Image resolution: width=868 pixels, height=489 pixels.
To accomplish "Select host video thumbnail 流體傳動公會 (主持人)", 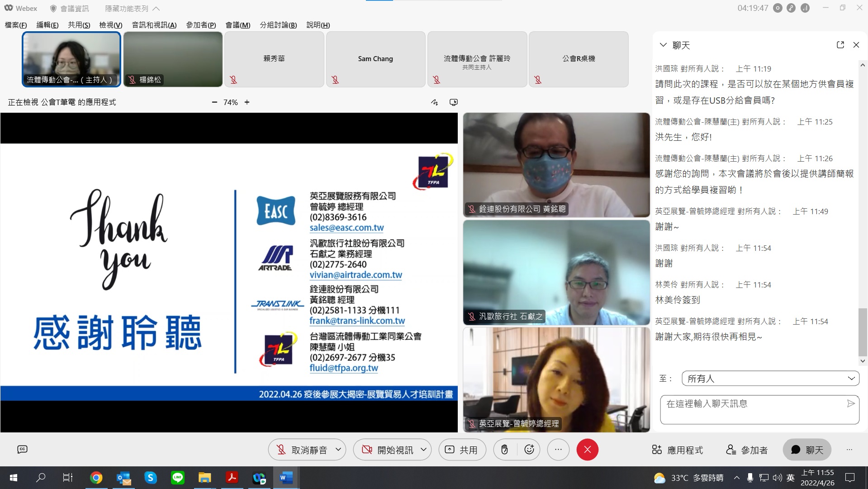I will (x=71, y=59).
